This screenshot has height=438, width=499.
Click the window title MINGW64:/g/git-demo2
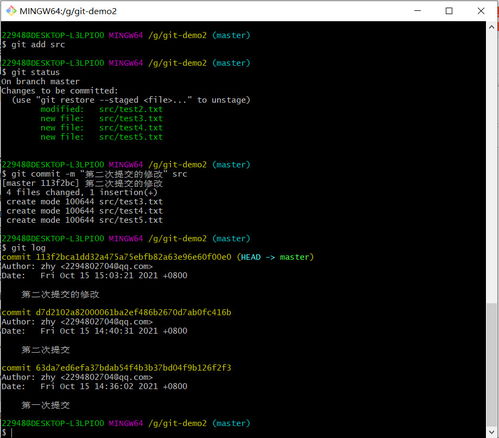tap(68, 11)
